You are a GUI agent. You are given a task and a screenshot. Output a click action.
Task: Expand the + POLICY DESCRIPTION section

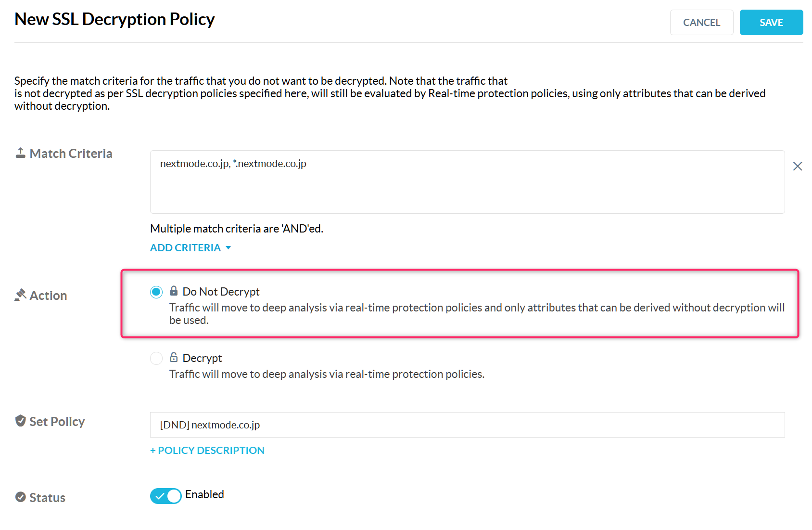pos(207,451)
